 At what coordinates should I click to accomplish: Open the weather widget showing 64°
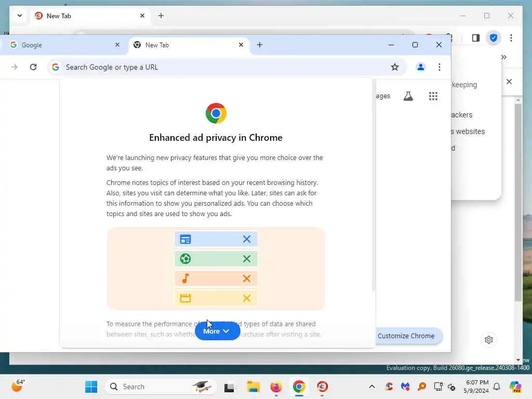18,386
